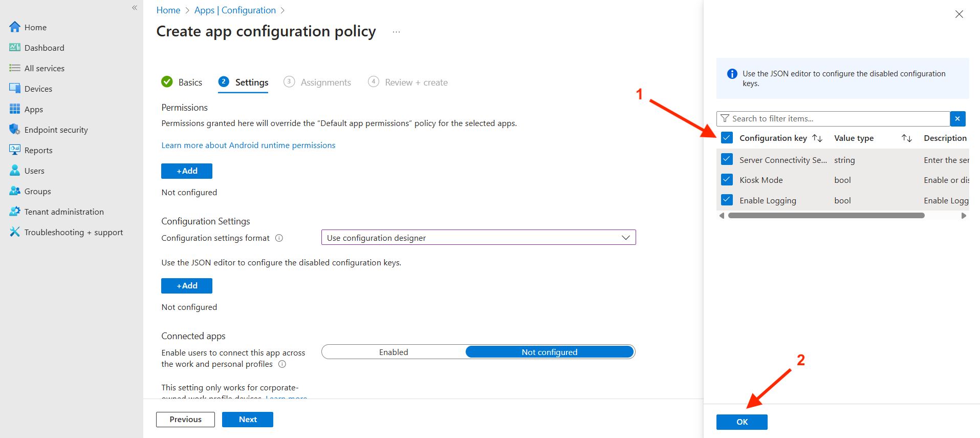Toggle the select-all Configuration key checkbox

coord(727,138)
